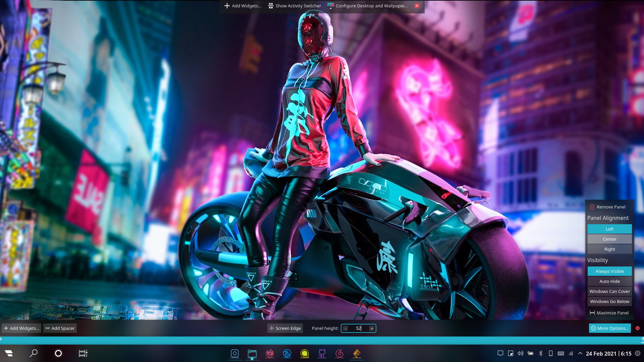
Task: Decrease panel height with the minus button
Action: pyautogui.click(x=345, y=328)
